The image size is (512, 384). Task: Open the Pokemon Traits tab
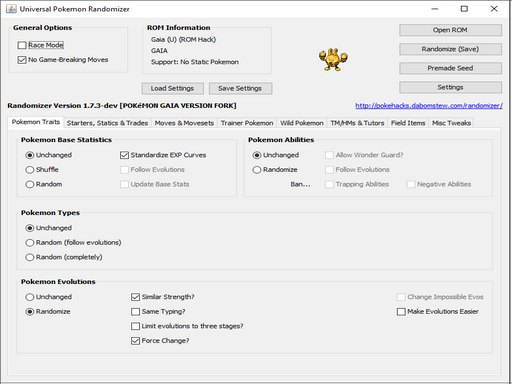click(x=36, y=122)
